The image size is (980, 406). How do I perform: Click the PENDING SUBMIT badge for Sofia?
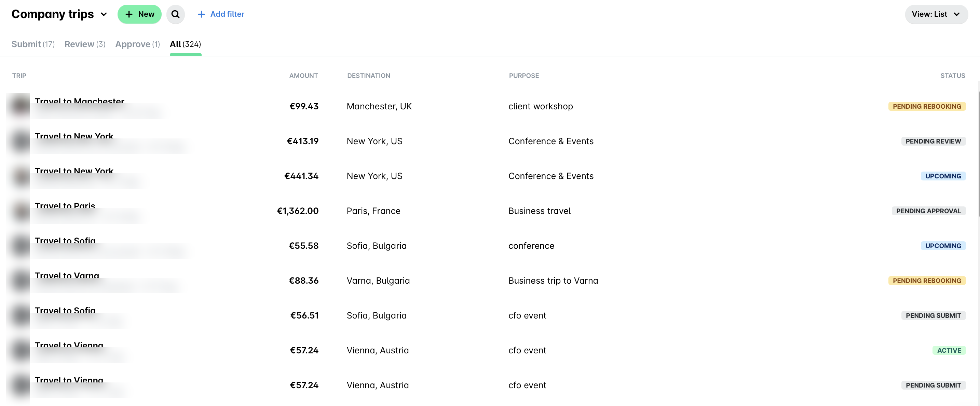coord(933,315)
